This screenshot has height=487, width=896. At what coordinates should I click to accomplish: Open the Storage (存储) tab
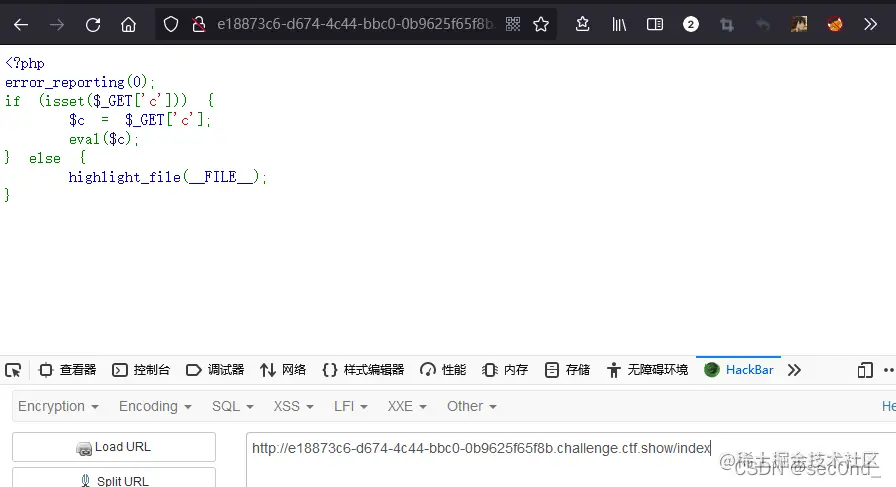(567, 370)
